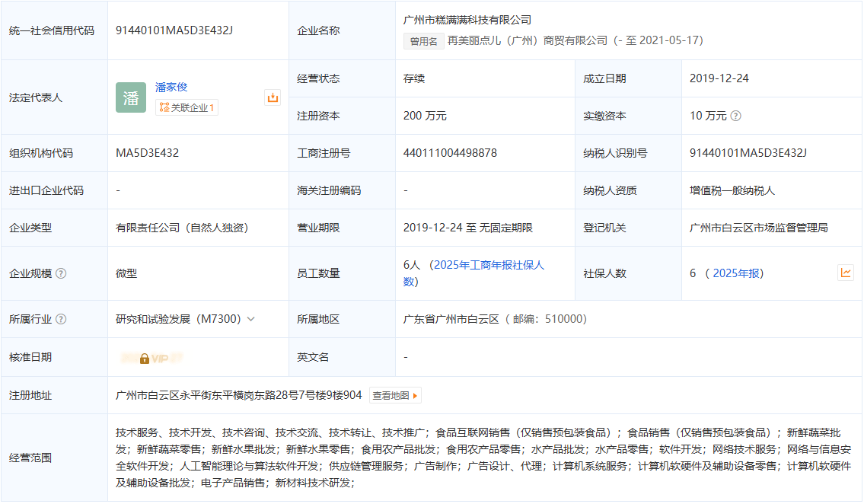Select former name 再美丽点儿（广州）商贸有限公司
This screenshot has width=864, height=504.
(x=528, y=40)
